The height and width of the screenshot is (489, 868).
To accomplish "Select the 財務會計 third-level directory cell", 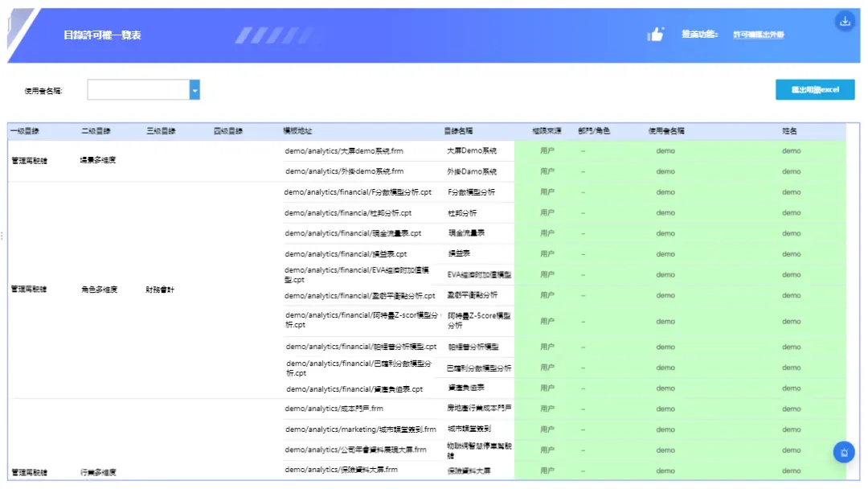I will pos(160,290).
